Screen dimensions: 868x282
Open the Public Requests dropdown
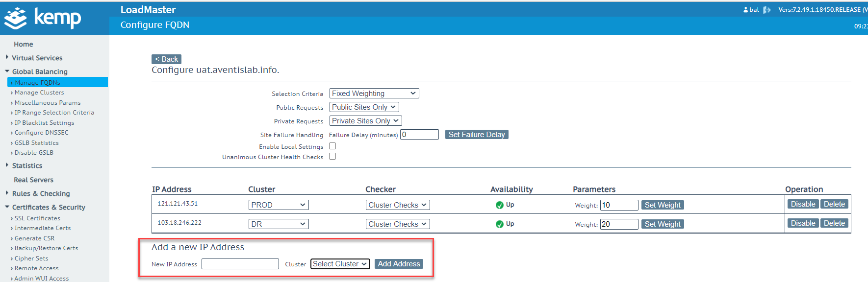364,107
